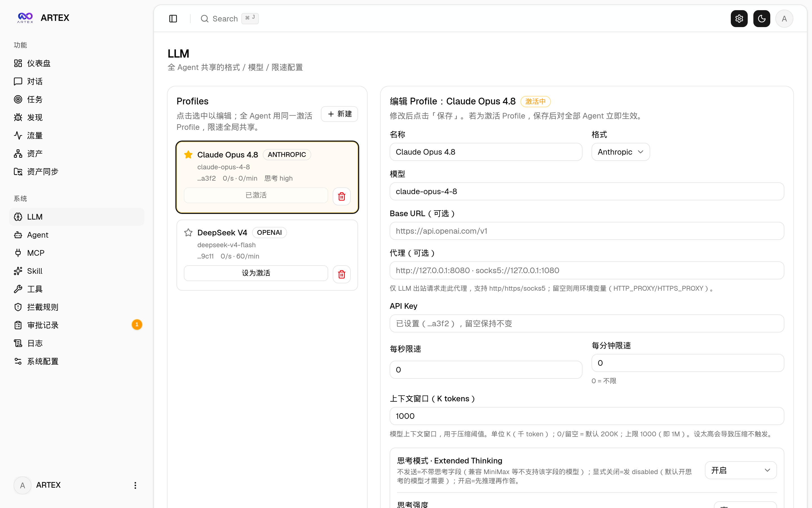
Task: Select the DeepSeek V4 profile card
Action: click(267, 255)
